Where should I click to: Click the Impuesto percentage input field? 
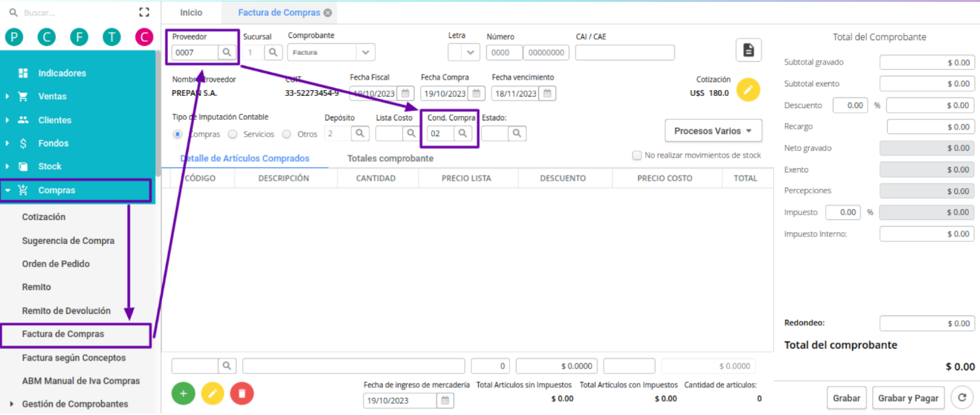point(843,212)
